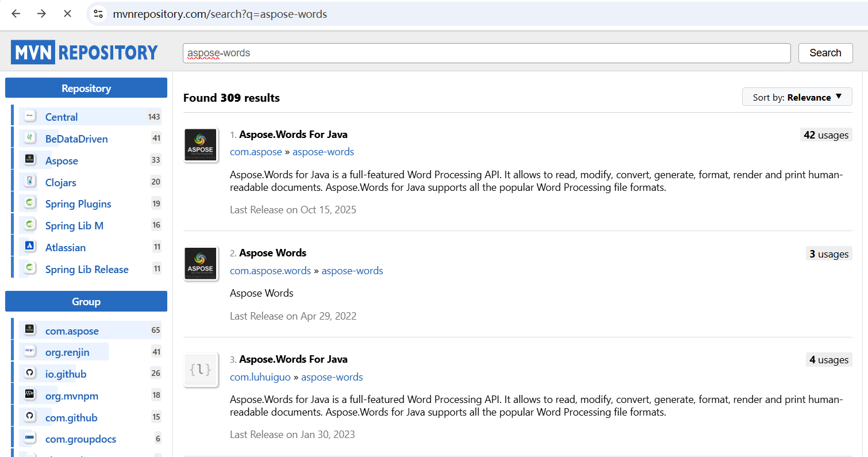Open aspose-words artifact link under com.luhuiguo
The height and width of the screenshot is (457, 868).
pos(332,377)
